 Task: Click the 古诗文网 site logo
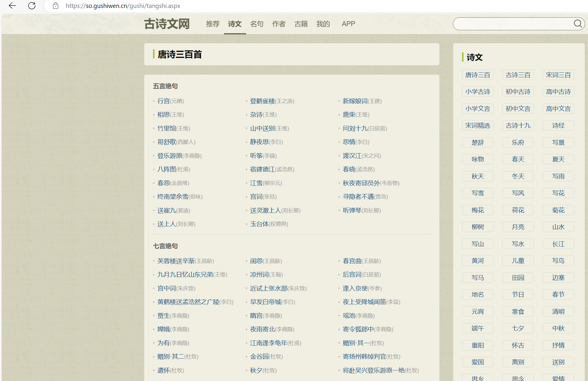(x=167, y=24)
